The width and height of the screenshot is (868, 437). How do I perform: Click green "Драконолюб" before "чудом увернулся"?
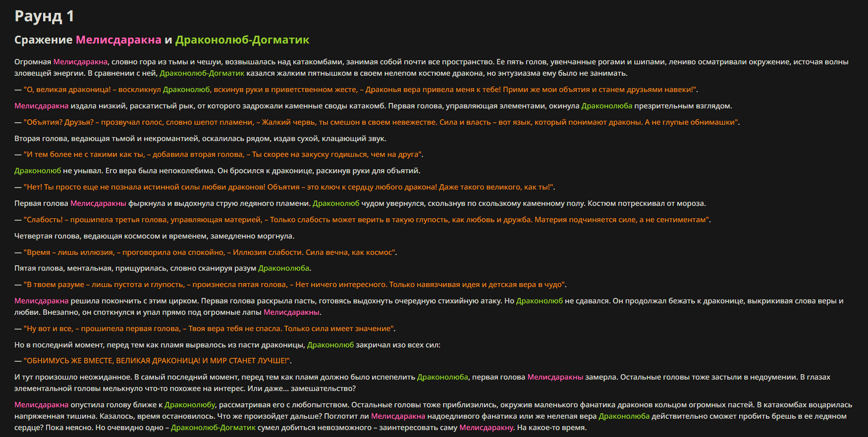click(x=336, y=203)
